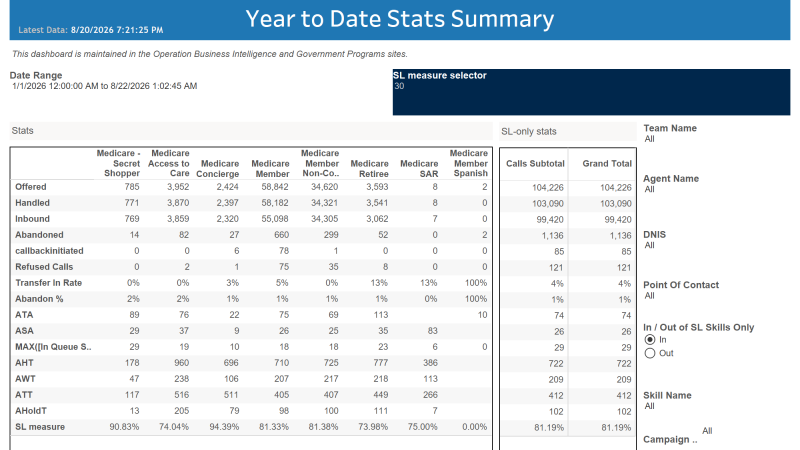Select the MAX([In Queue S.. row label
Screen dimensions: 800x450
click(x=53, y=347)
